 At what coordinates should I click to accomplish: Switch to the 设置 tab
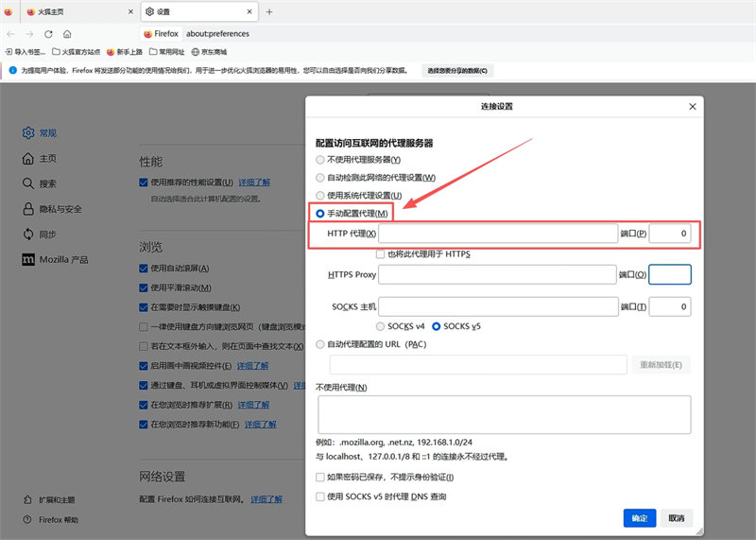(x=199, y=11)
